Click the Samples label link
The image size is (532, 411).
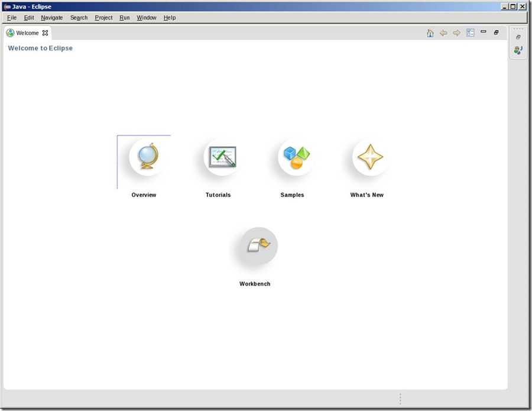pos(292,195)
